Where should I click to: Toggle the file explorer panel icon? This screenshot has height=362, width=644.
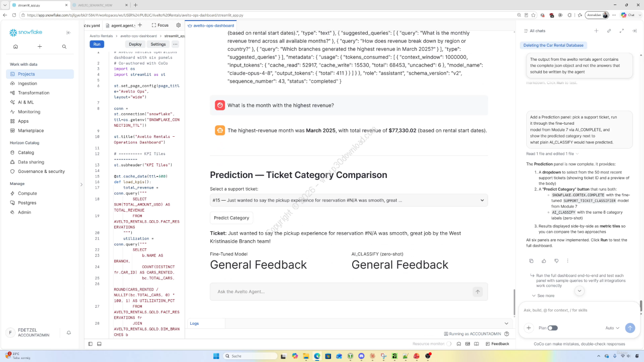coord(91,344)
